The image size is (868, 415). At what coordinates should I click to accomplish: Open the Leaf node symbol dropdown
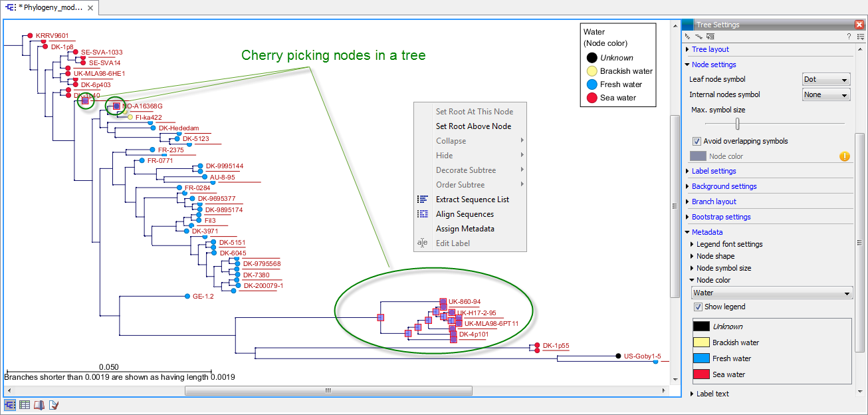tap(825, 78)
